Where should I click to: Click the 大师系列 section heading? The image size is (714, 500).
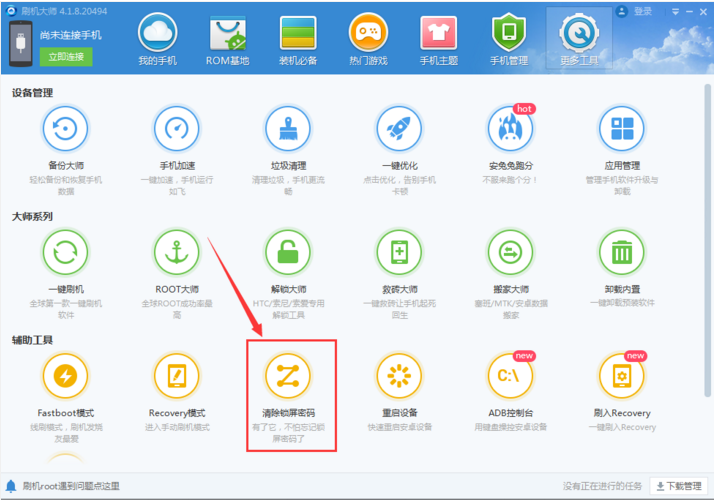(32, 217)
